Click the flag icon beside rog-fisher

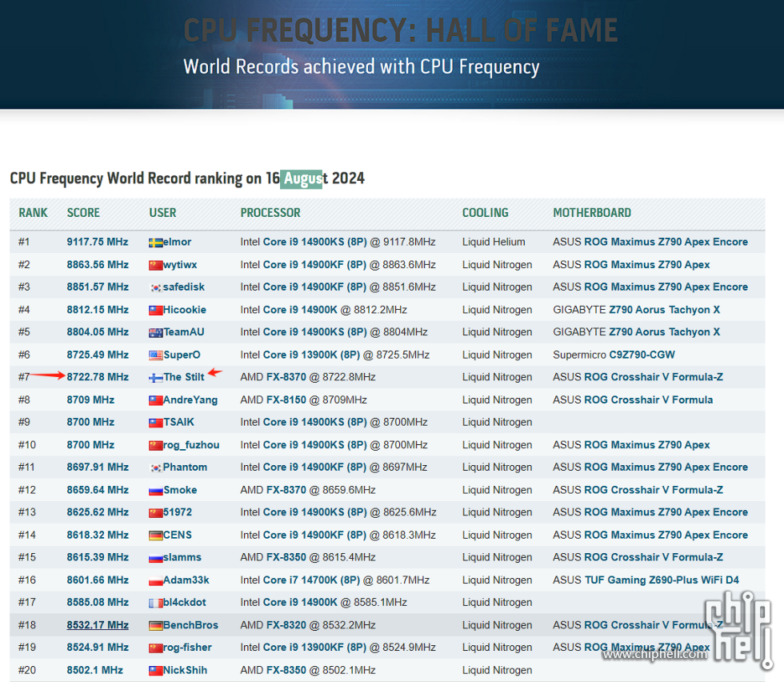tap(155, 648)
